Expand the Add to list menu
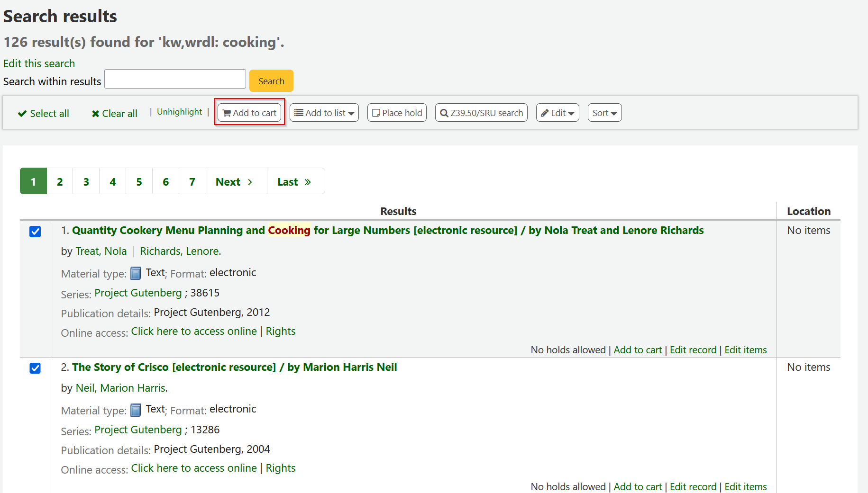The image size is (868, 493). [324, 113]
